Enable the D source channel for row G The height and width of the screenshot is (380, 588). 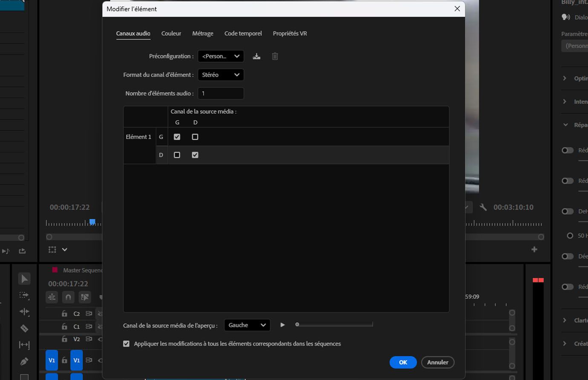pyautogui.click(x=195, y=137)
